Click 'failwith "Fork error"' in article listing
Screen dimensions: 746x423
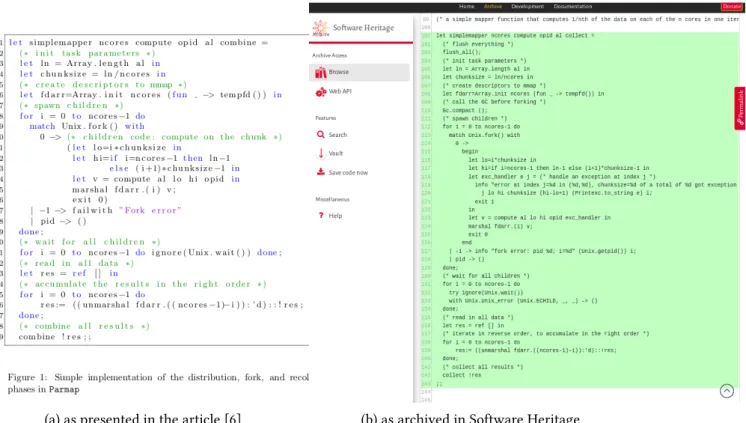coord(127,210)
